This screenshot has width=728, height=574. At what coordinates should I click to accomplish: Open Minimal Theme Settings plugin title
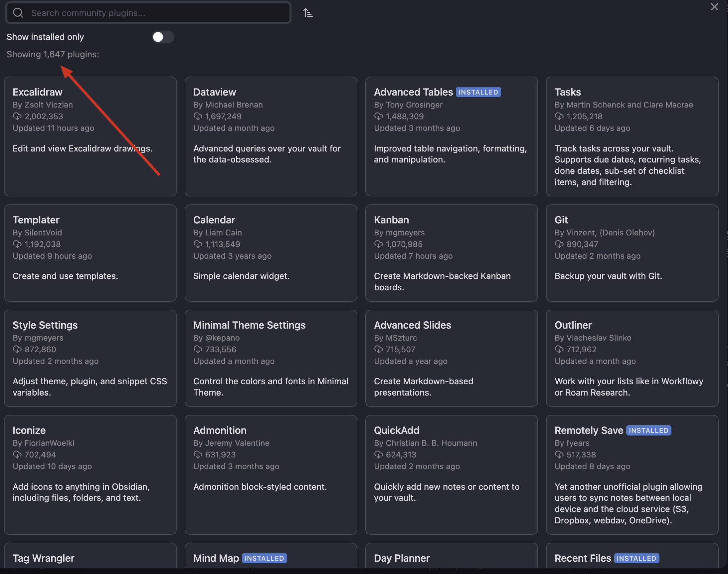250,325
